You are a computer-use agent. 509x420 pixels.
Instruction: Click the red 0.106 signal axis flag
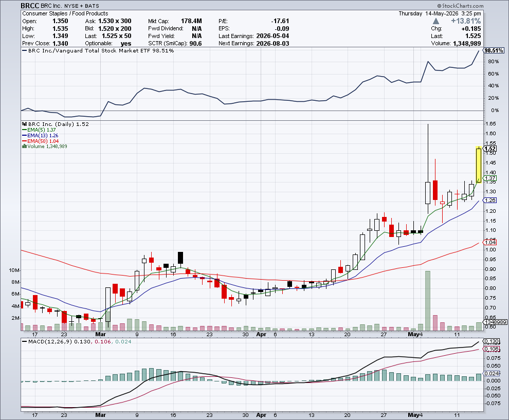pos(492,349)
